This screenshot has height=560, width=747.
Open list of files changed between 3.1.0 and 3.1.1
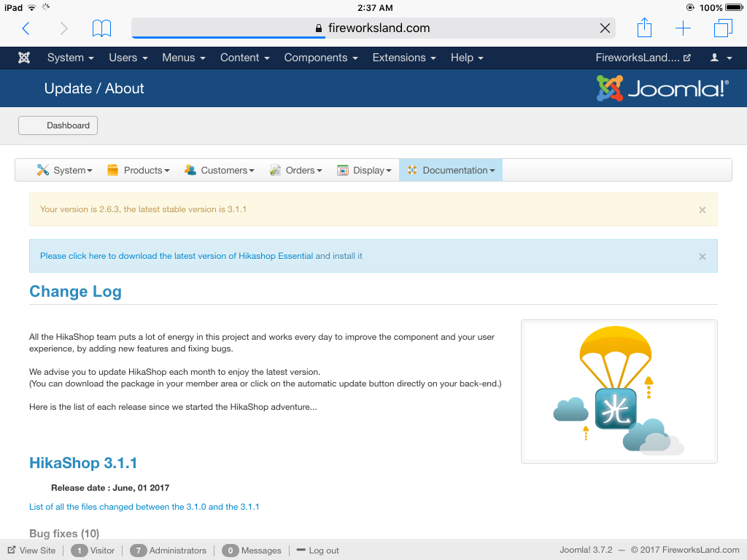(x=144, y=507)
